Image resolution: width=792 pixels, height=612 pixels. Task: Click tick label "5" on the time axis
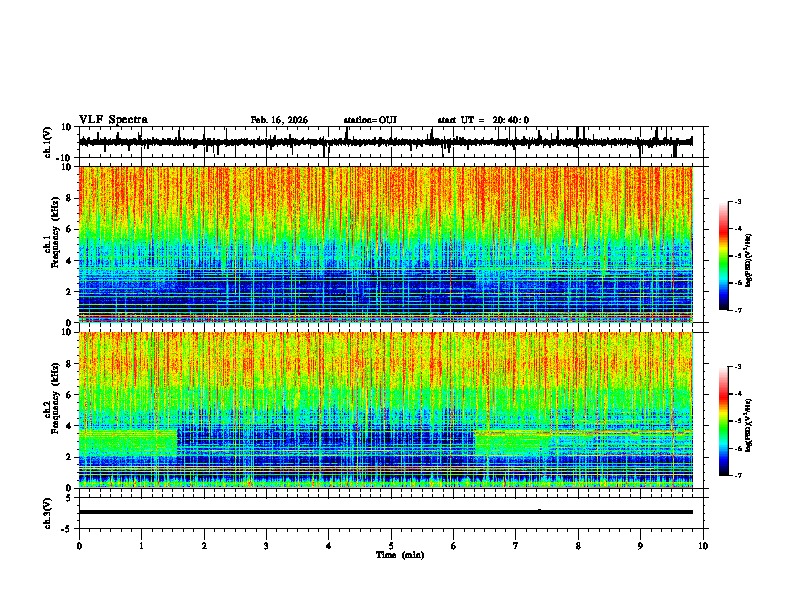(391, 546)
